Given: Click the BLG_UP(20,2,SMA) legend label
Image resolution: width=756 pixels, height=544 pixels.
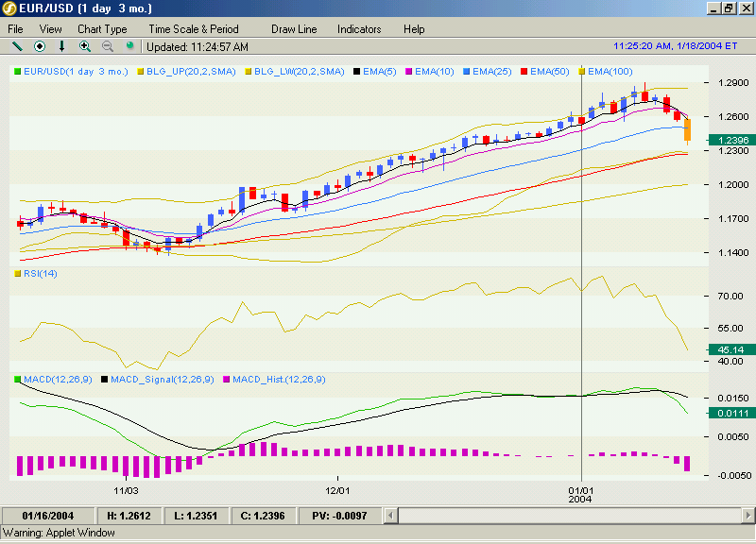Looking at the screenshot, I should (191, 72).
